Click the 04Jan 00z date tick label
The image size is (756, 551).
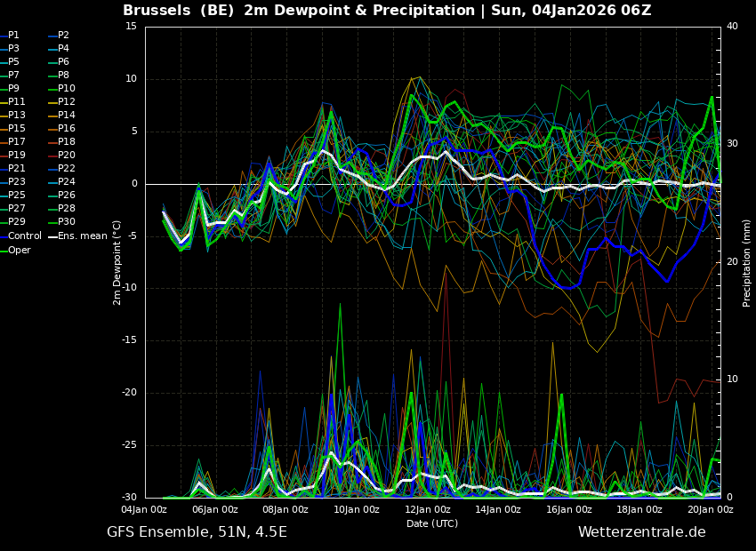tap(144, 509)
